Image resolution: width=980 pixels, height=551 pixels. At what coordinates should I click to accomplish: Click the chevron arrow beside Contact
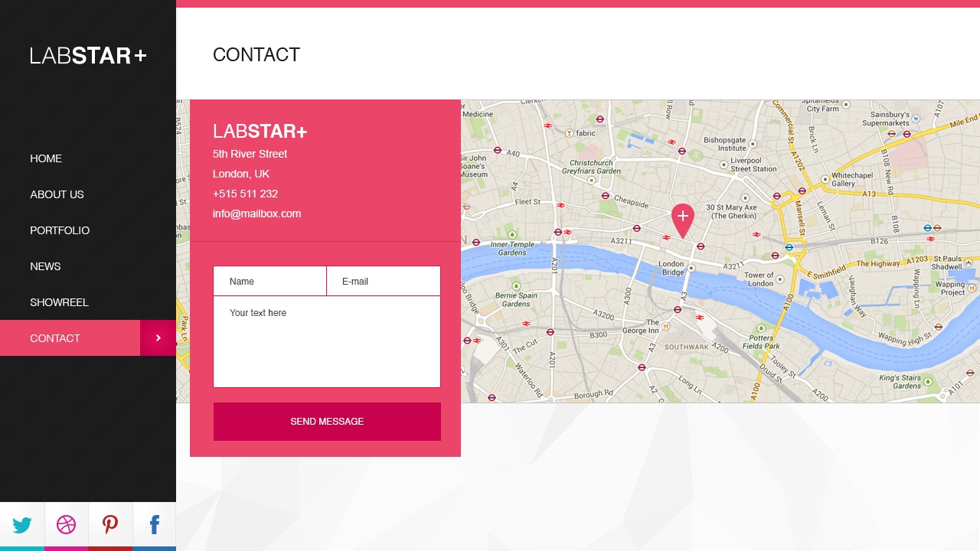click(158, 338)
